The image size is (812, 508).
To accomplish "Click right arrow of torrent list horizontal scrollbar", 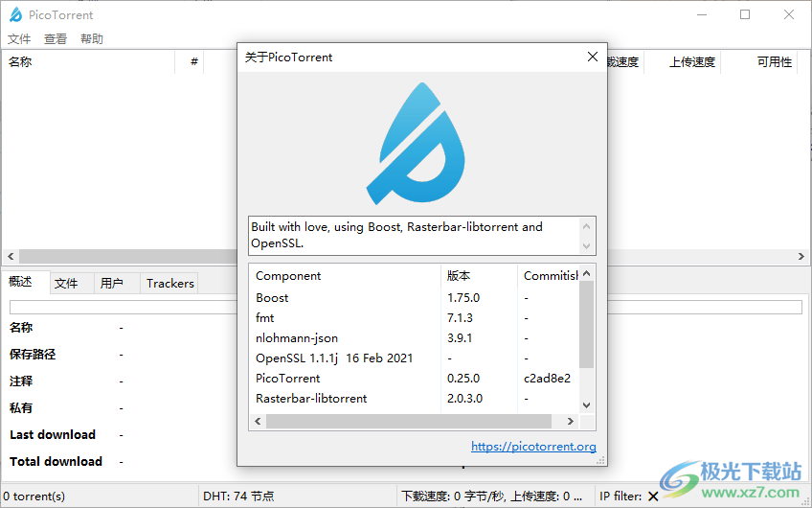I will tap(801, 257).
